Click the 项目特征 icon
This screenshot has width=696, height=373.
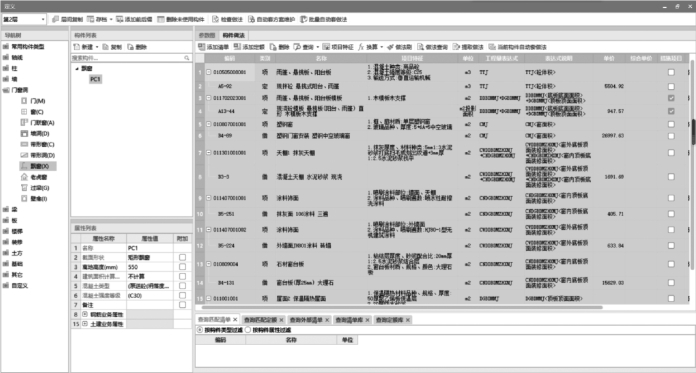point(326,47)
